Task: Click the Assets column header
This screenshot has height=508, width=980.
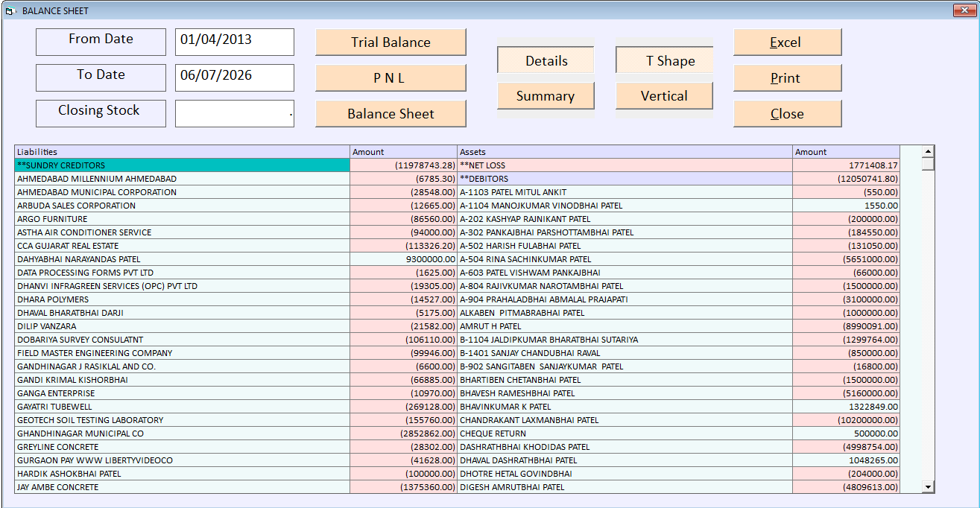Action: pos(625,152)
